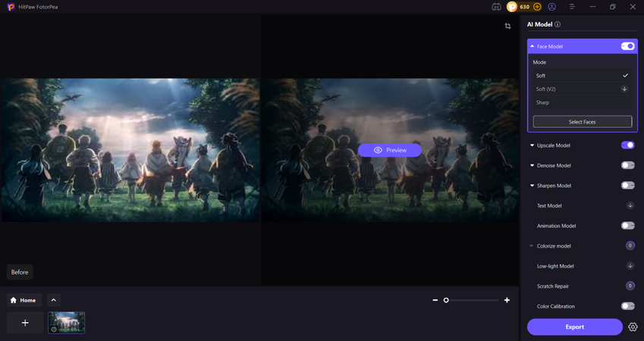Expand the Denoise Model section
This screenshot has width=644, height=341.
532,165
